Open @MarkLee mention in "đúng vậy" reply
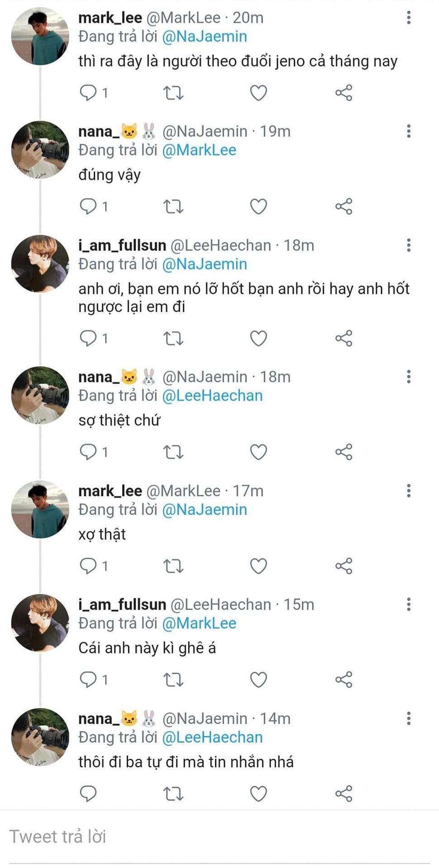The width and height of the screenshot is (439, 868). [199, 150]
